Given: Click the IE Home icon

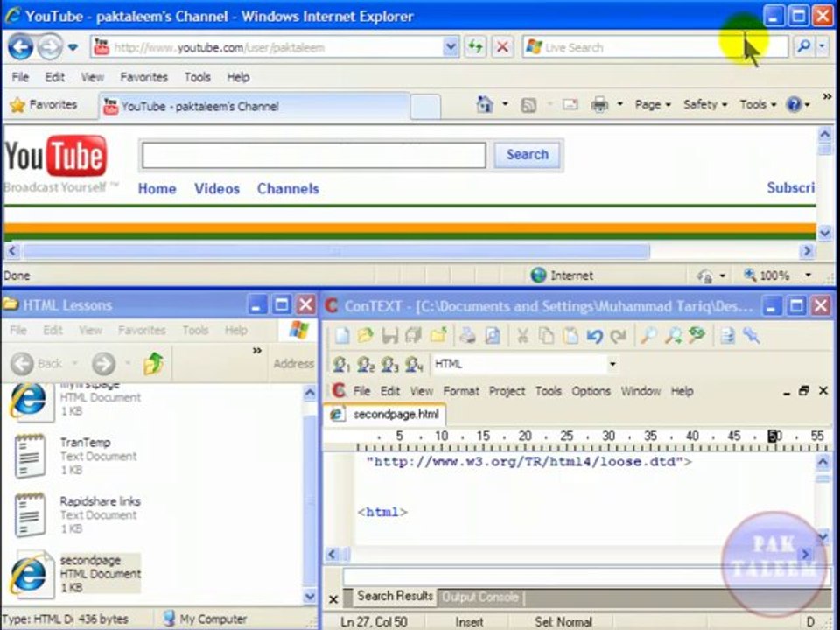Looking at the screenshot, I should click(484, 104).
